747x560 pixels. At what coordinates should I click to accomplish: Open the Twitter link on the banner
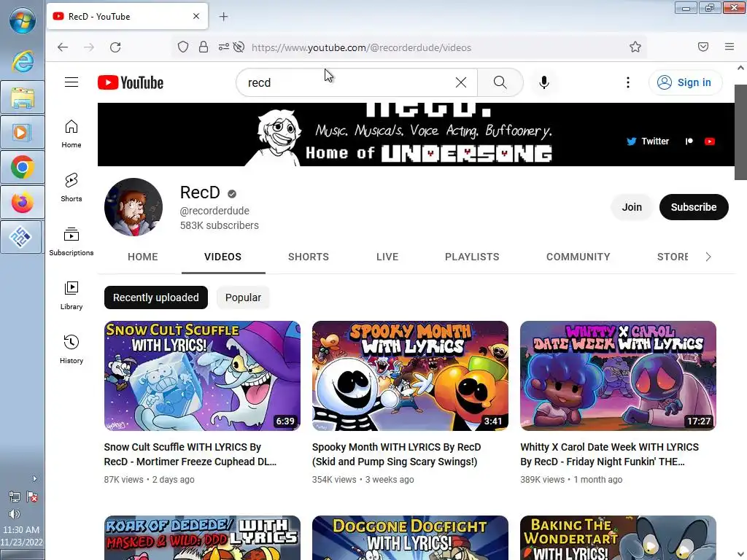point(648,141)
